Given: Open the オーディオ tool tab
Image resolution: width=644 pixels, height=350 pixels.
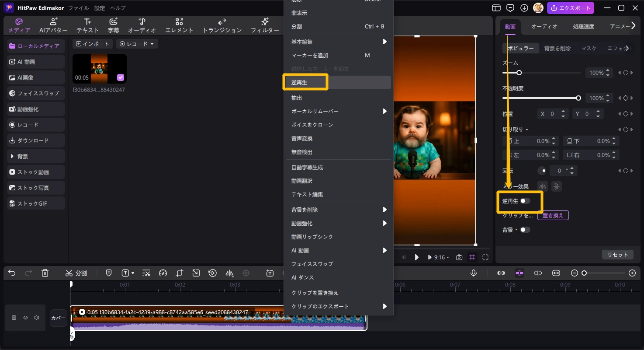Looking at the screenshot, I should 142,25.
